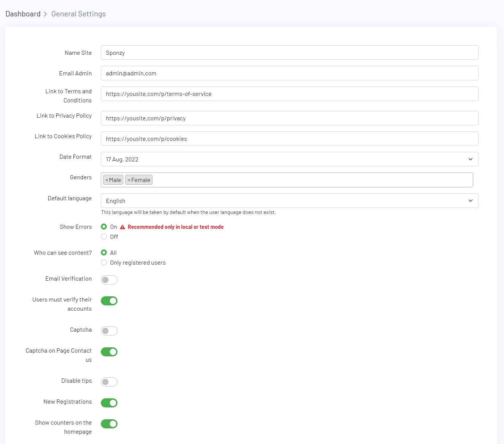Enable the Disable tips switch

(x=109, y=382)
